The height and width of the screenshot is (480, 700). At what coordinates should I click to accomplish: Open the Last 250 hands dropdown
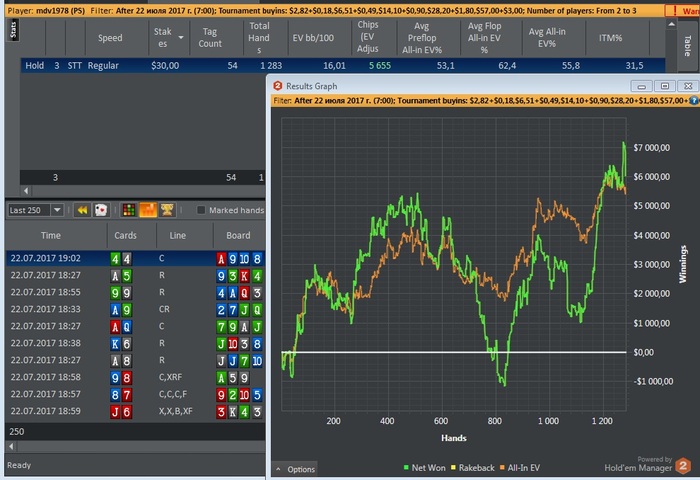(57, 210)
